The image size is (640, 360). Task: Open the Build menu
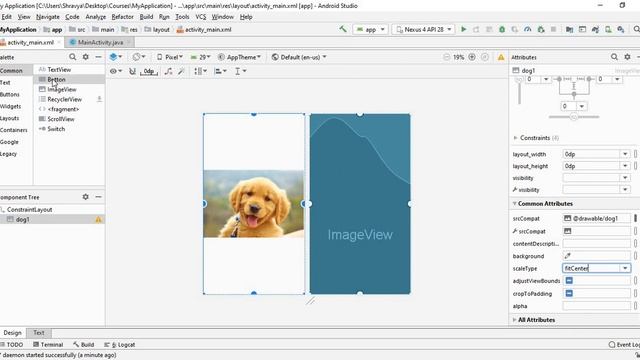coord(146,17)
